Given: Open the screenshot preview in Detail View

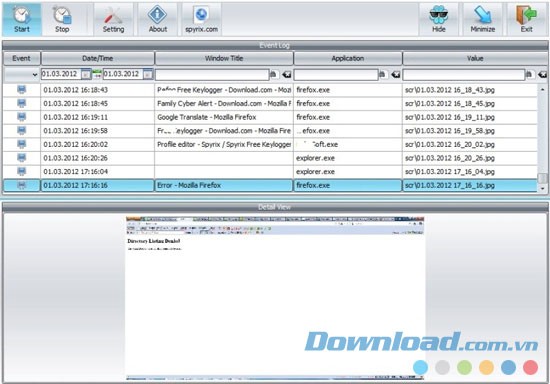Looking at the screenshot, I should [275, 298].
